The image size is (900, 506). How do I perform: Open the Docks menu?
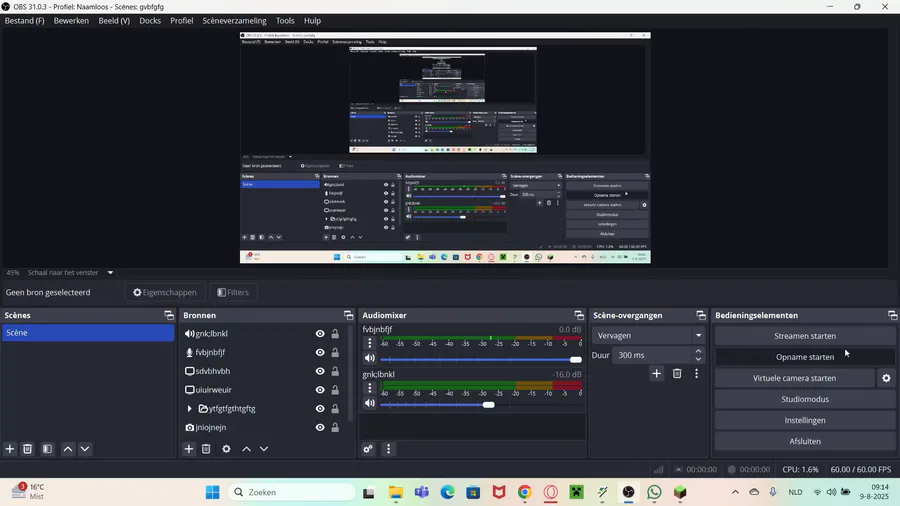click(150, 21)
